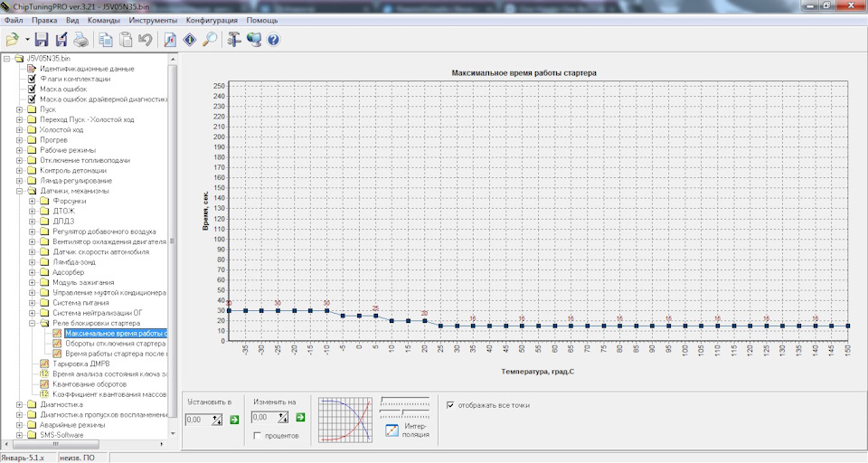868x463 pixels.
Task: Open the Аварийные режимы folder
Action: [x=72, y=425]
